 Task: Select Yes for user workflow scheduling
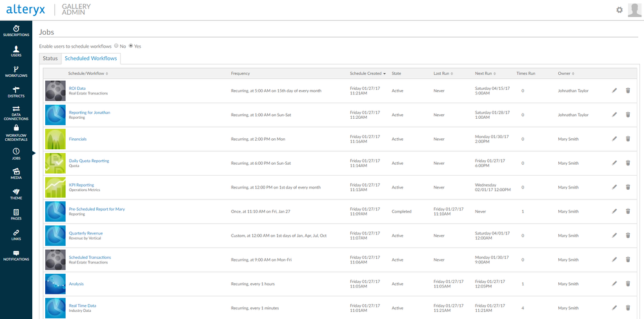pyautogui.click(x=131, y=46)
